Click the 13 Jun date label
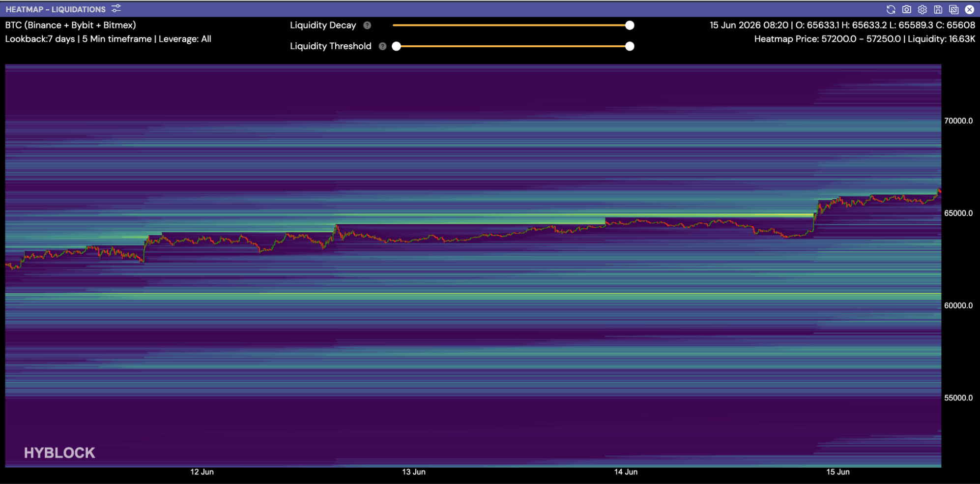This screenshot has width=980, height=484. (x=414, y=472)
